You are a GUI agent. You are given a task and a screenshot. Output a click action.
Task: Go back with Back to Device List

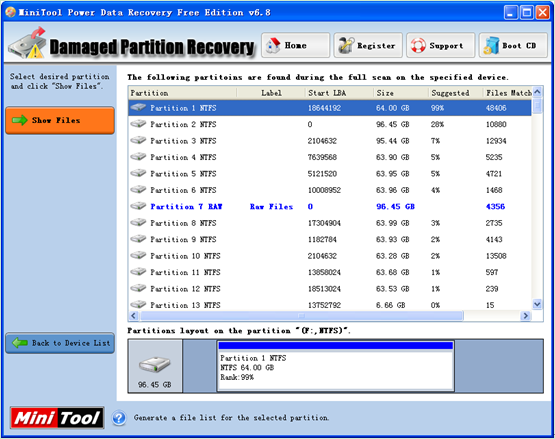coord(60,343)
